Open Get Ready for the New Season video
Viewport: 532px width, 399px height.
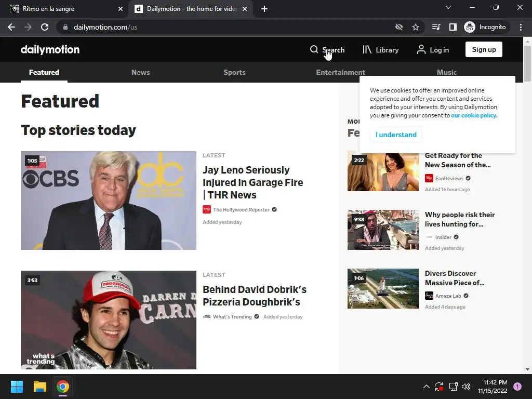(x=458, y=160)
